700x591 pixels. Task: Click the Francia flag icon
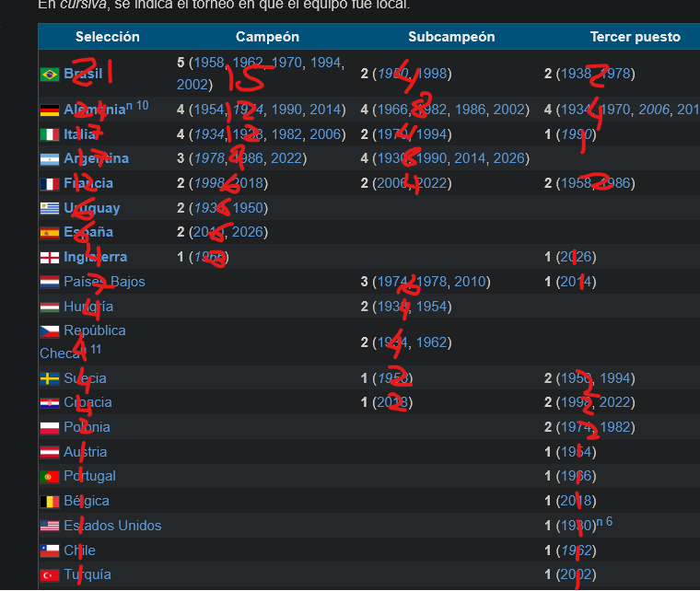coord(50,184)
